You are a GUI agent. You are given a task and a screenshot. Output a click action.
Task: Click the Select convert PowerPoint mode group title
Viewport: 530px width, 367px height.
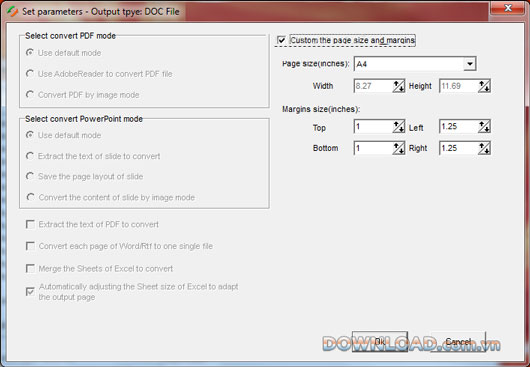[x=84, y=119]
